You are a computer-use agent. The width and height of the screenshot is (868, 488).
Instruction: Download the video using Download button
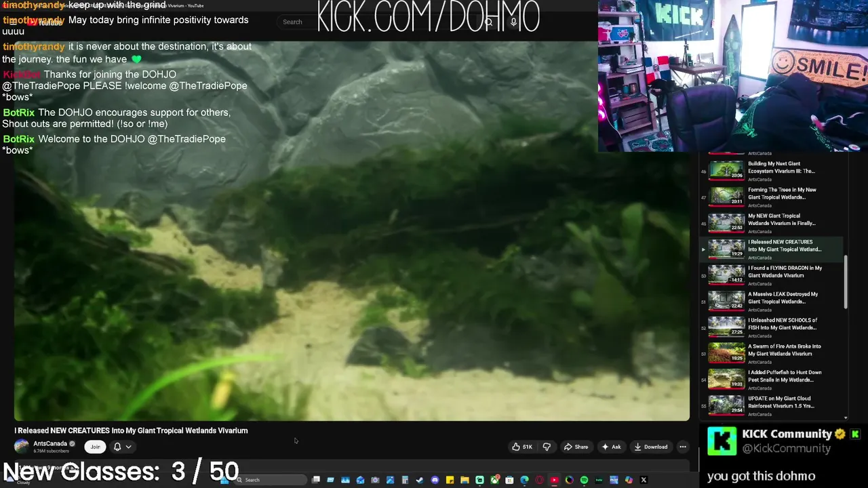[651, 447]
